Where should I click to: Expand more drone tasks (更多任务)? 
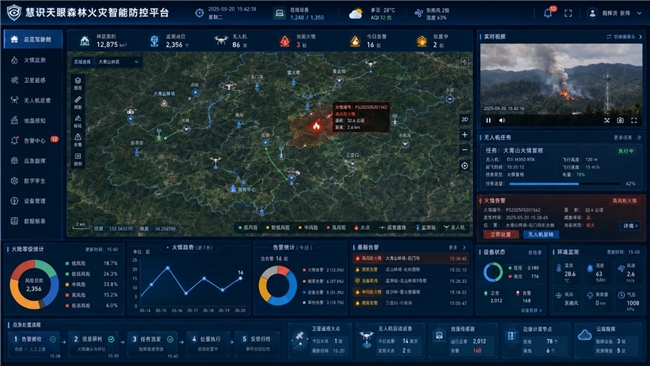(x=627, y=138)
